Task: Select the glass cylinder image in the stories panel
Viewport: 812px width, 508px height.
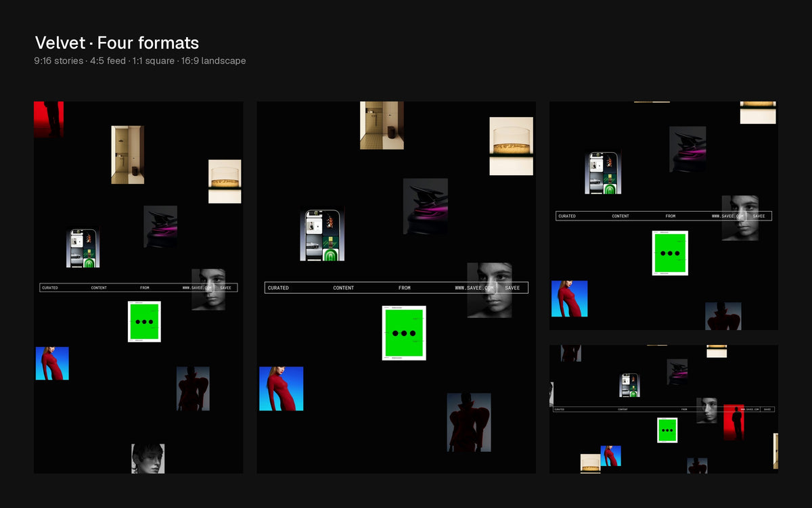Action: (x=225, y=181)
